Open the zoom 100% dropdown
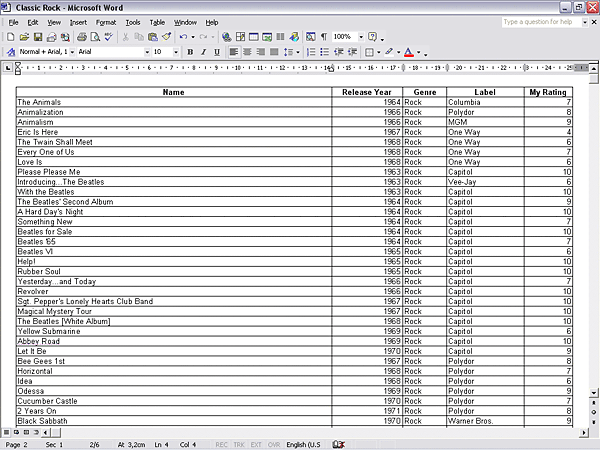 click(x=361, y=37)
